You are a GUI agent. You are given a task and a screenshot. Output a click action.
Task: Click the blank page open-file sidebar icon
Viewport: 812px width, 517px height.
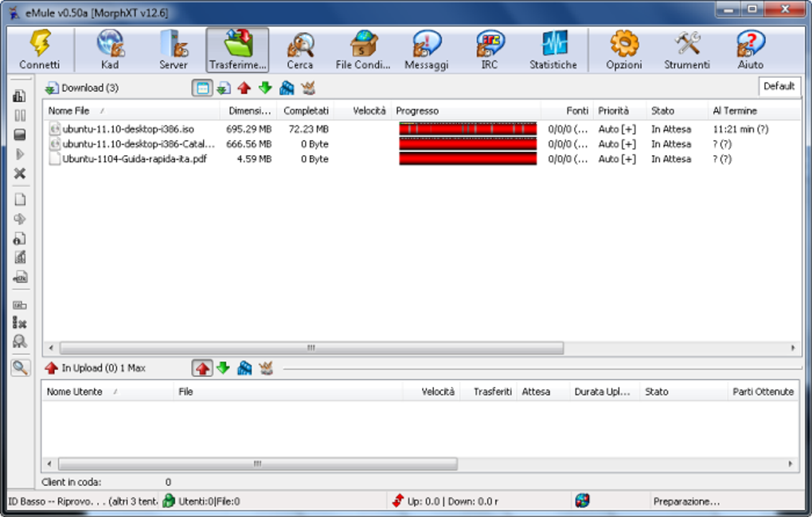[20, 200]
